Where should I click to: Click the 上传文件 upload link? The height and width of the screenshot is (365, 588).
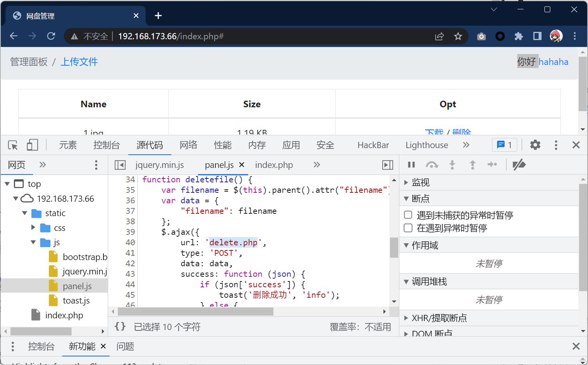pyautogui.click(x=79, y=62)
